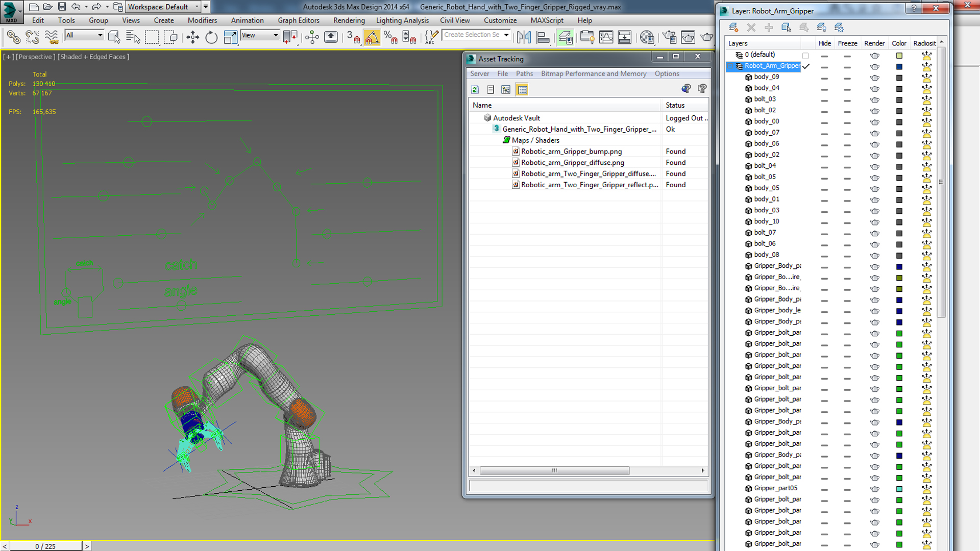Activate the Select and Scale tool
The image size is (980, 551).
click(x=230, y=37)
